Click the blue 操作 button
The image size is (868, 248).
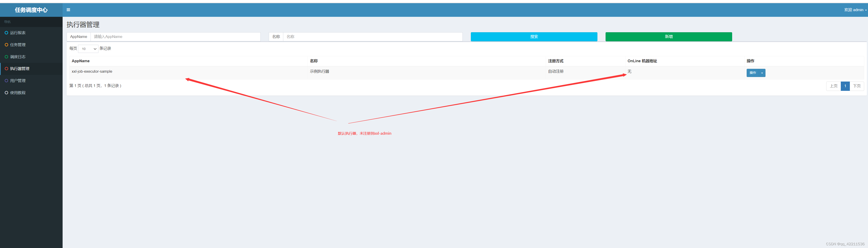coord(753,73)
